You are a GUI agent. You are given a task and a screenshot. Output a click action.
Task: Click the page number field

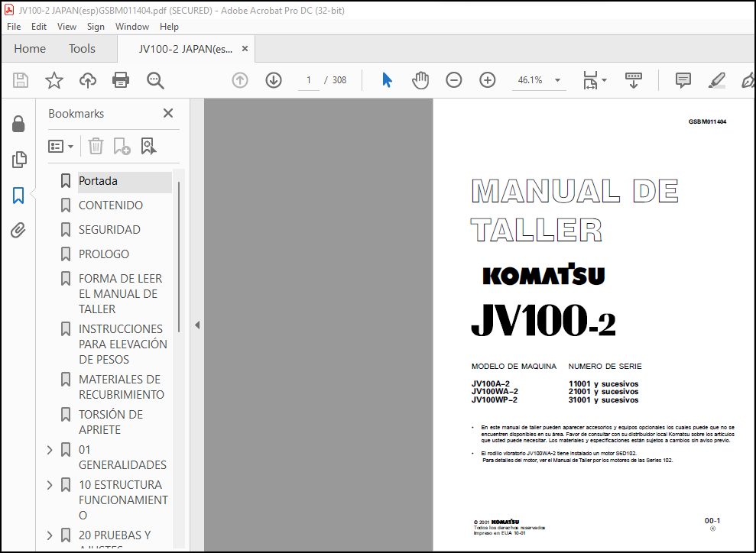[309, 80]
